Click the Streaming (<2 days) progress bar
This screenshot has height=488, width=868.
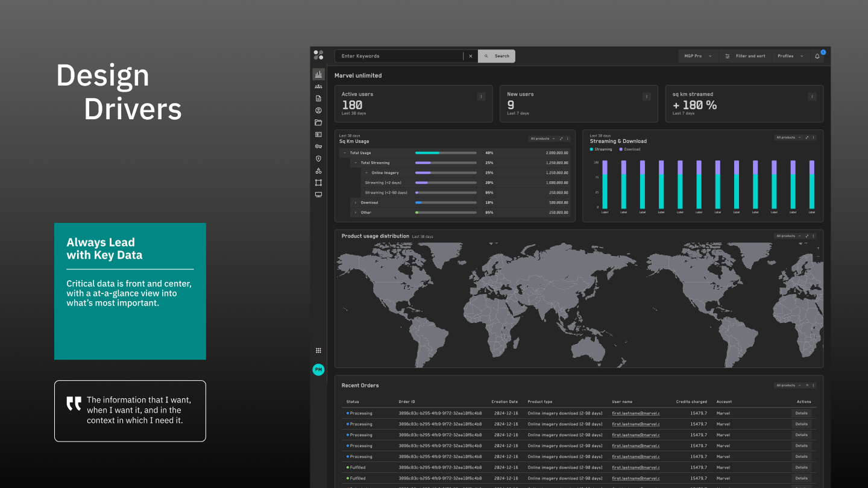coord(446,183)
